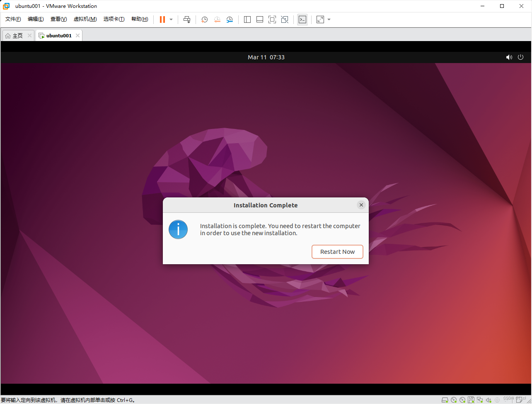Open the 查看(V) menu
Image resolution: width=532 pixels, height=404 pixels.
58,19
